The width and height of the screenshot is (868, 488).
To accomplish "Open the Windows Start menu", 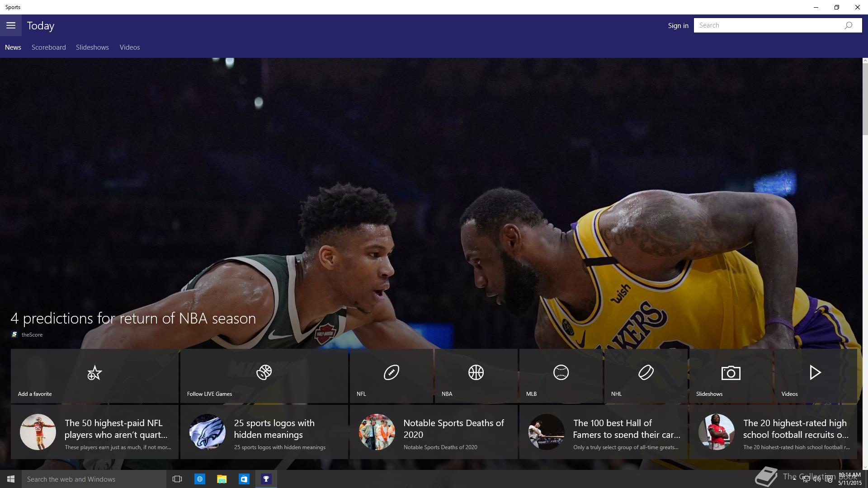I will tap(11, 479).
